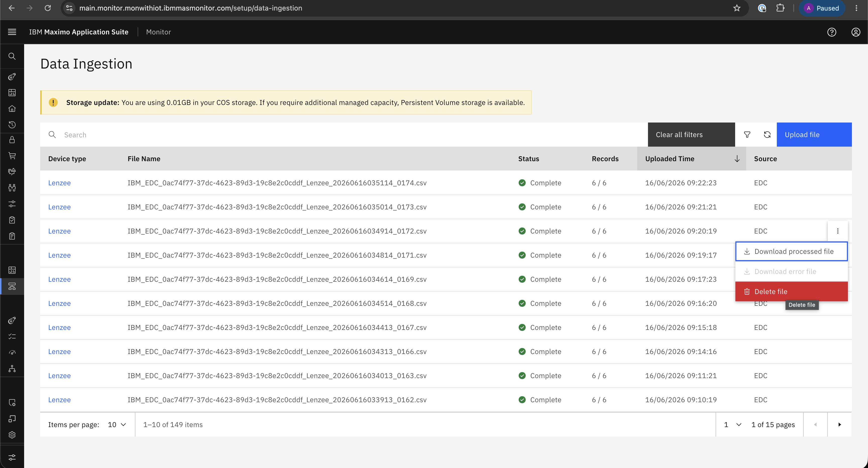Screen dimensions: 868x468
Task: Select file name ending 034614_0169.csv
Action: (x=277, y=279)
